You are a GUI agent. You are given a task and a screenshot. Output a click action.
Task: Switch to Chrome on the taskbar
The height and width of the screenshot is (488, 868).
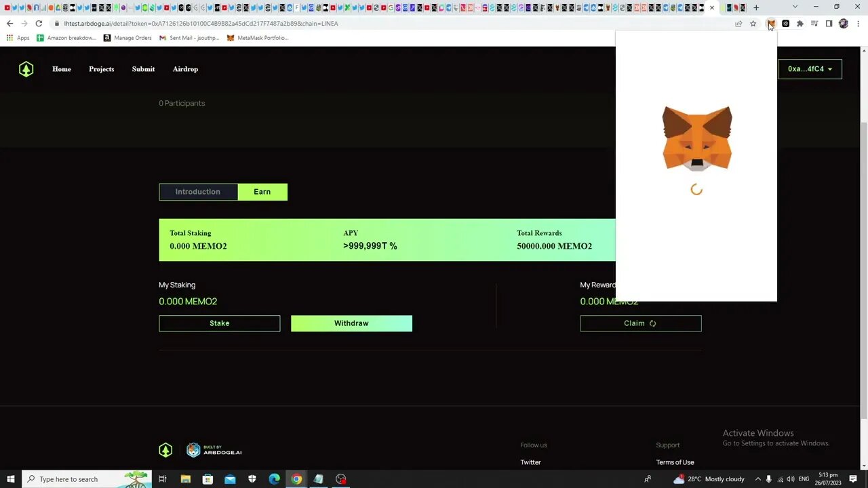tap(296, 479)
